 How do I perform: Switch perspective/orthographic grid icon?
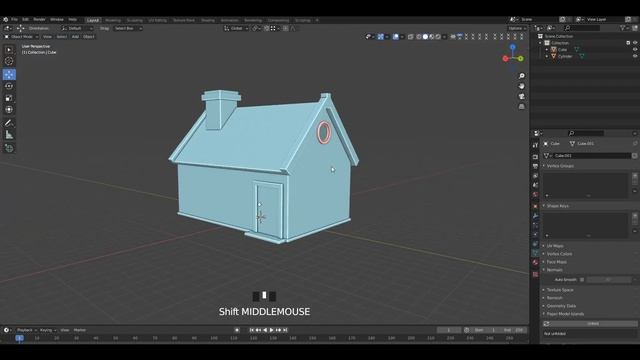click(x=522, y=107)
